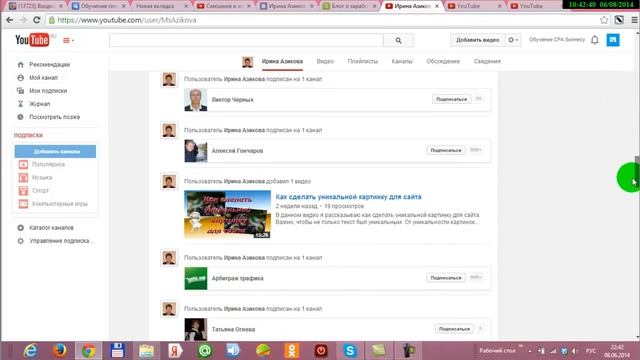Open Internet Explorer from the taskbar
The height and width of the screenshot is (360, 640).
coord(31,351)
